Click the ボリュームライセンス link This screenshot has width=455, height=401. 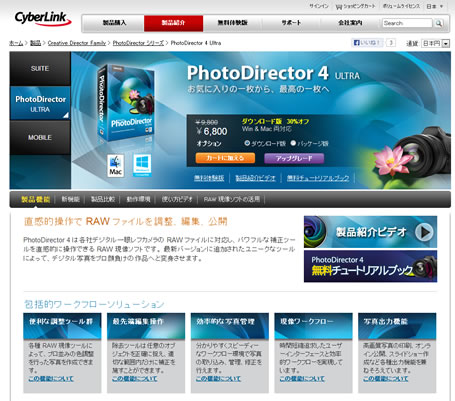pos(401,6)
